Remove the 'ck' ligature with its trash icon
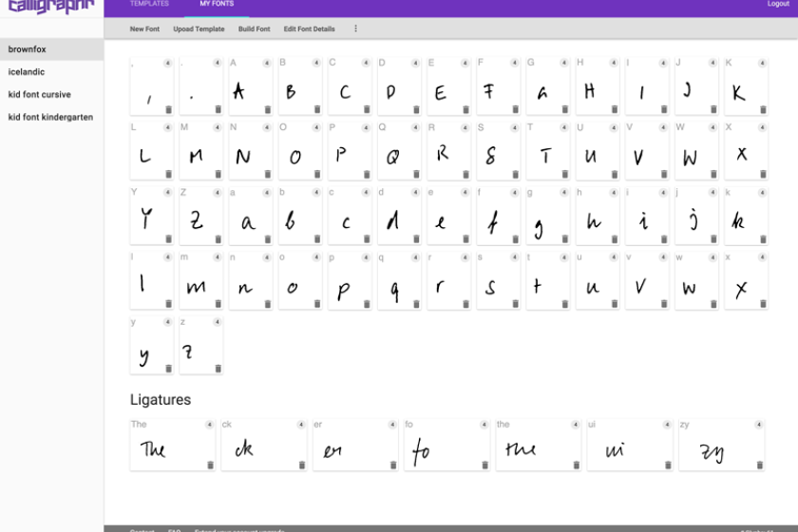Image resolution: width=798 pixels, height=532 pixels. pos(302,465)
